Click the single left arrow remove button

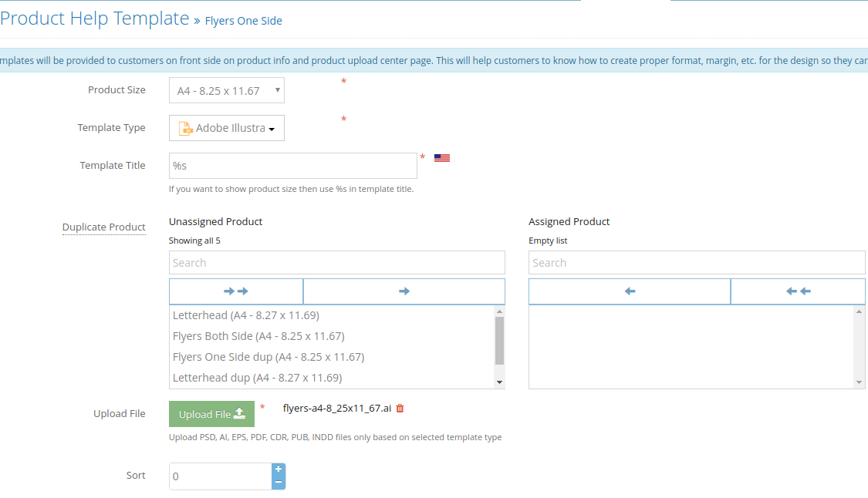pos(630,291)
